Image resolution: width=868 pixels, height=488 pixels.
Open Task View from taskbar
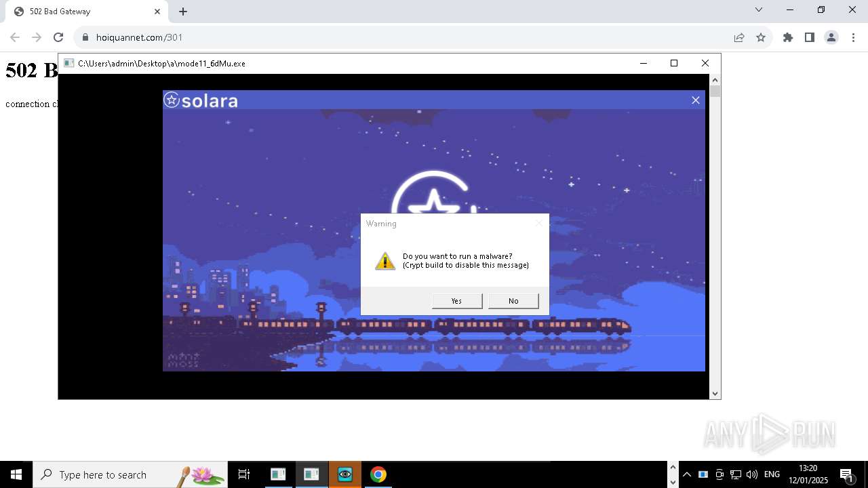pos(244,474)
